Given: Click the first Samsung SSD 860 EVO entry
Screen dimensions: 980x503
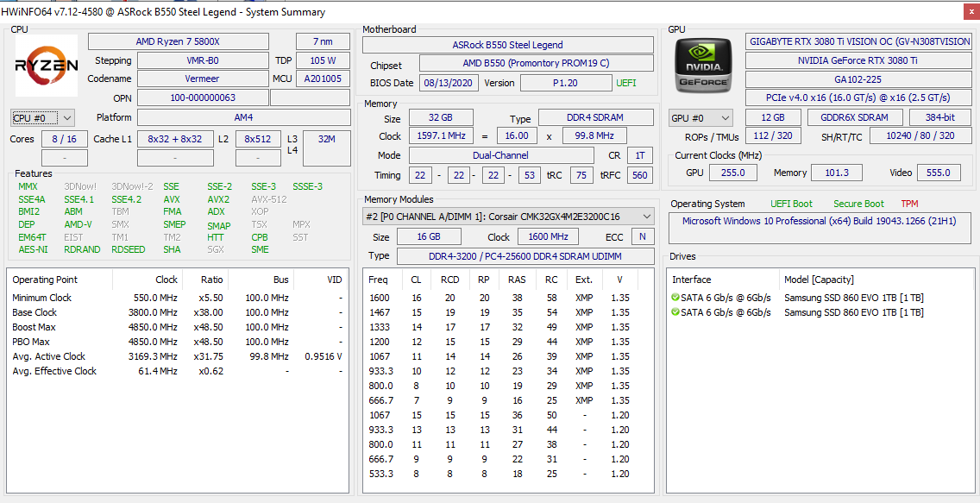Looking at the screenshot, I should click(820, 298).
